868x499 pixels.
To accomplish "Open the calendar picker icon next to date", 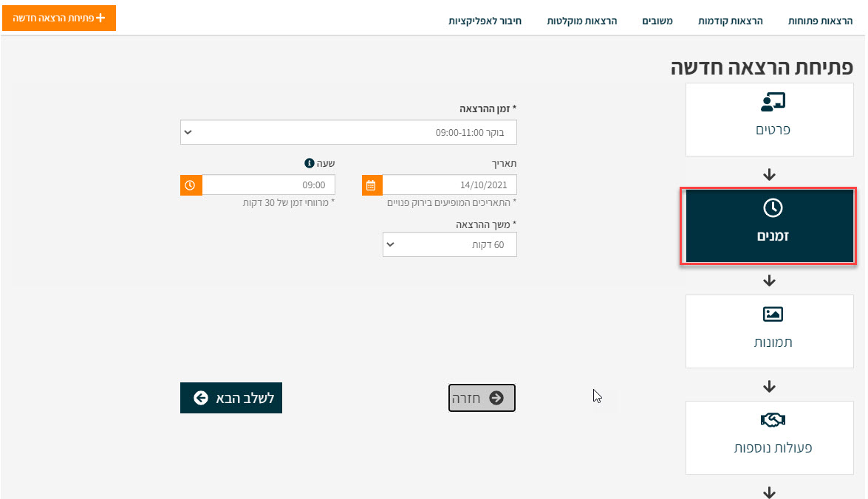I will [372, 185].
